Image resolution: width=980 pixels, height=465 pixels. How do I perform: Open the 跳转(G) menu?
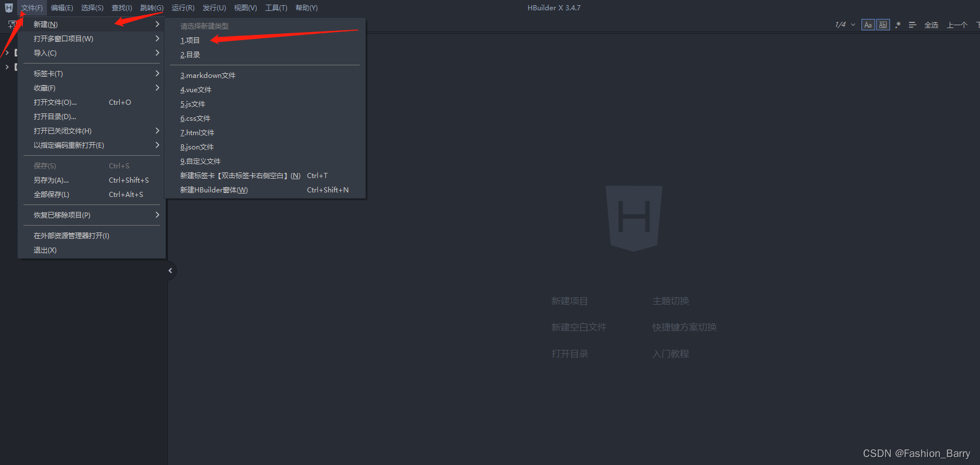tap(152, 8)
